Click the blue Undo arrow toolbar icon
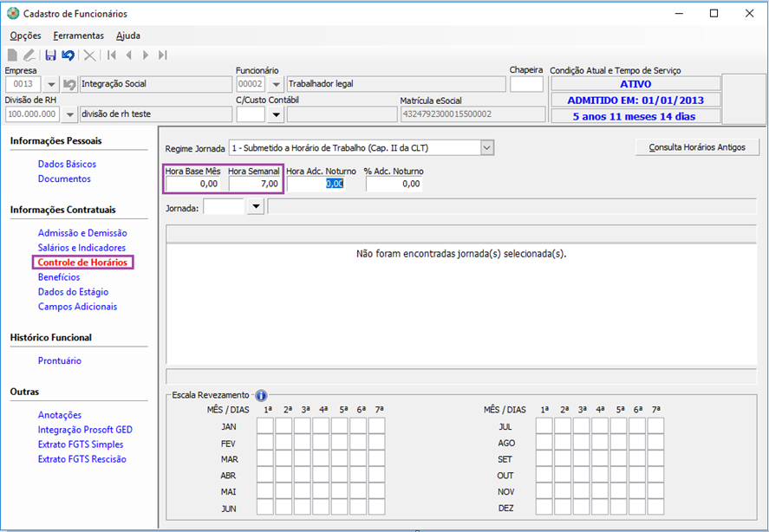Image resolution: width=769 pixels, height=532 pixels. [x=68, y=55]
